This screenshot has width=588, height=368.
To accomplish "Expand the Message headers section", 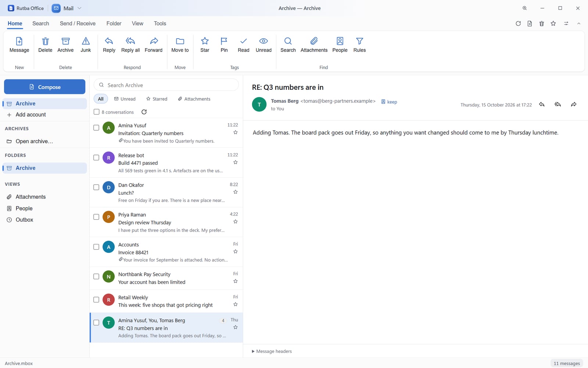I will pyautogui.click(x=272, y=351).
